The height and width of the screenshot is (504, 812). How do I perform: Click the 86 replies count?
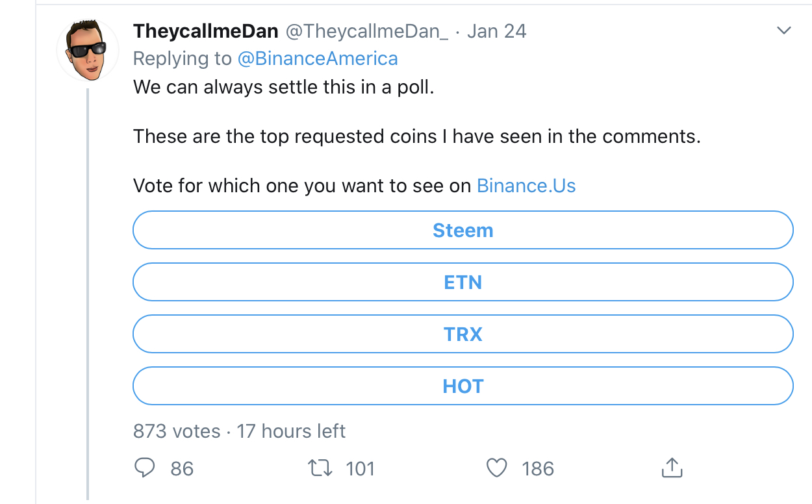tap(182, 469)
